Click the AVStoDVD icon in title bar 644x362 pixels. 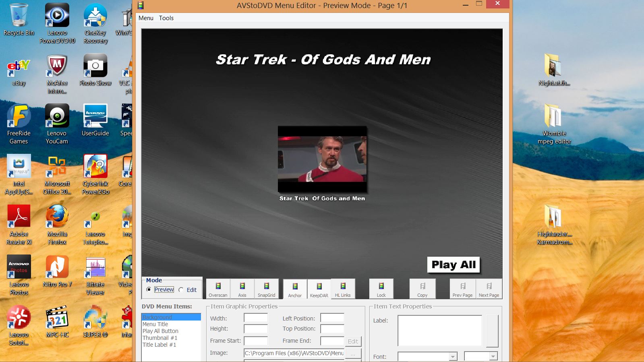coord(141,5)
